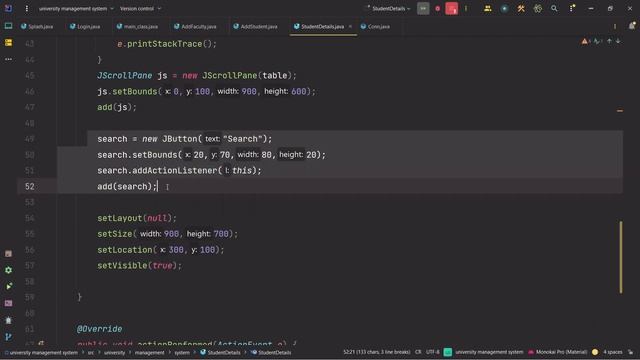Open the Notifications bell icon
The height and width of the screenshot is (360, 640).
[631, 26]
